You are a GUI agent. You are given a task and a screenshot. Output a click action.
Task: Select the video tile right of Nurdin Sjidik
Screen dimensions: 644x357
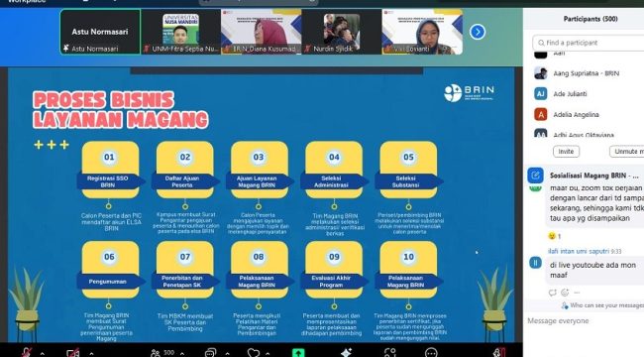pyautogui.click(x=422, y=32)
